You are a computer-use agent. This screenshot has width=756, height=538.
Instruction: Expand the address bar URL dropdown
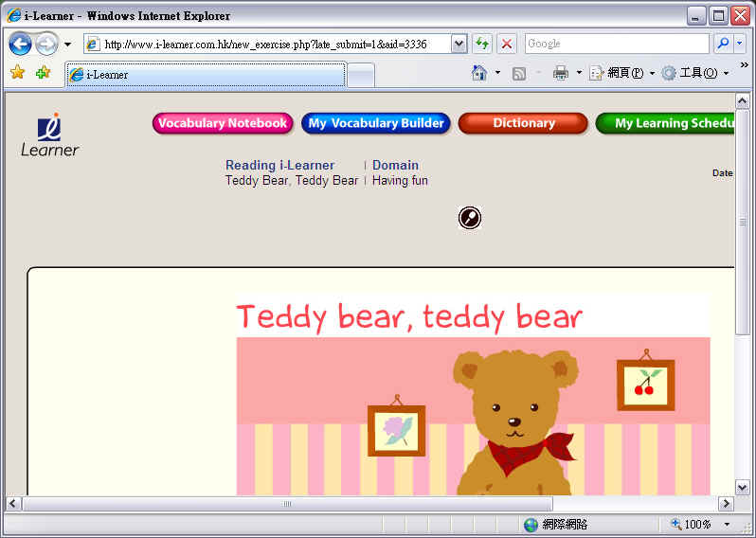coord(459,44)
